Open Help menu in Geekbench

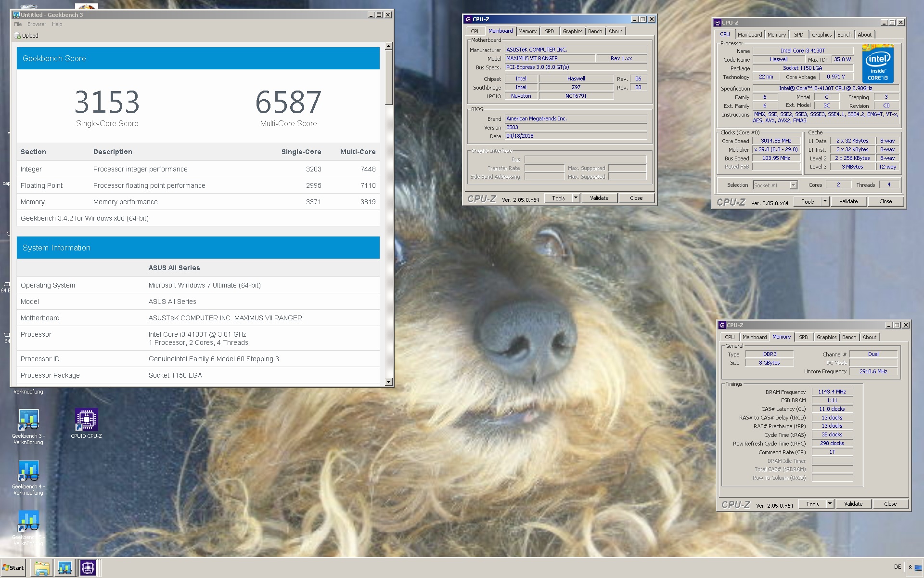click(x=57, y=24)
